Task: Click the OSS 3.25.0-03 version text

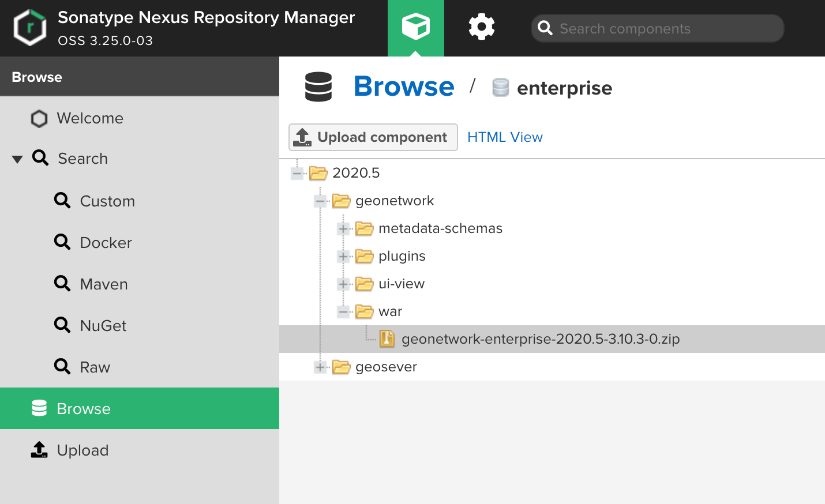Action: pos(106,40)
